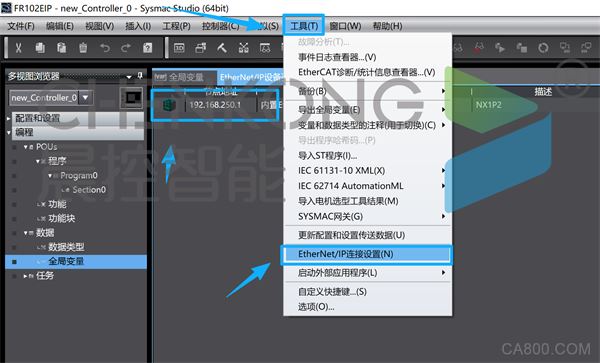Select Section0 in the program tree
The image size is (600, 363).
tap(89, 190)
